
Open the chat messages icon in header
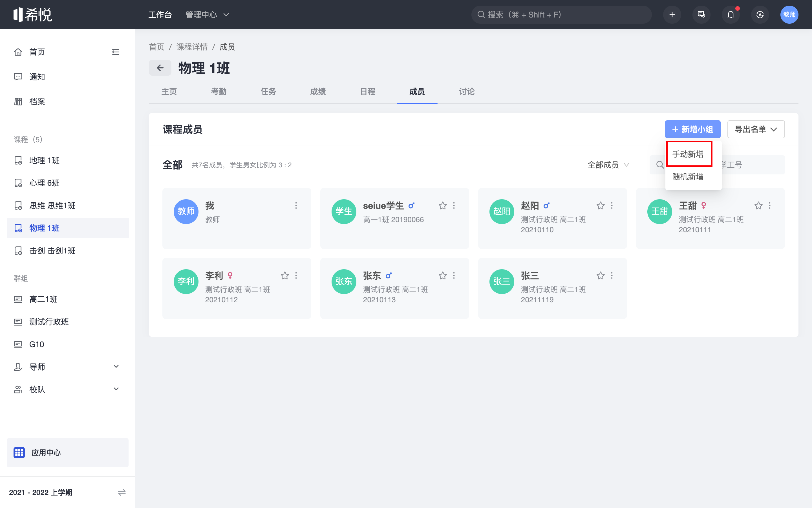pos(701,15)
